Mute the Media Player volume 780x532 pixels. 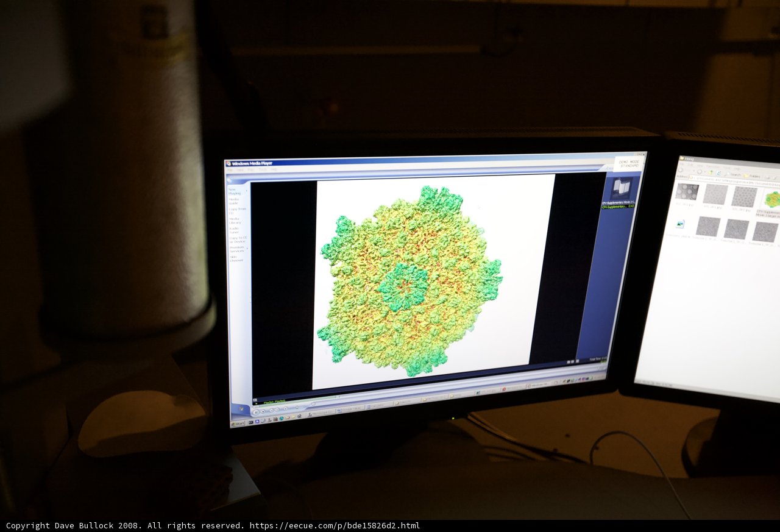click(285, 408)
